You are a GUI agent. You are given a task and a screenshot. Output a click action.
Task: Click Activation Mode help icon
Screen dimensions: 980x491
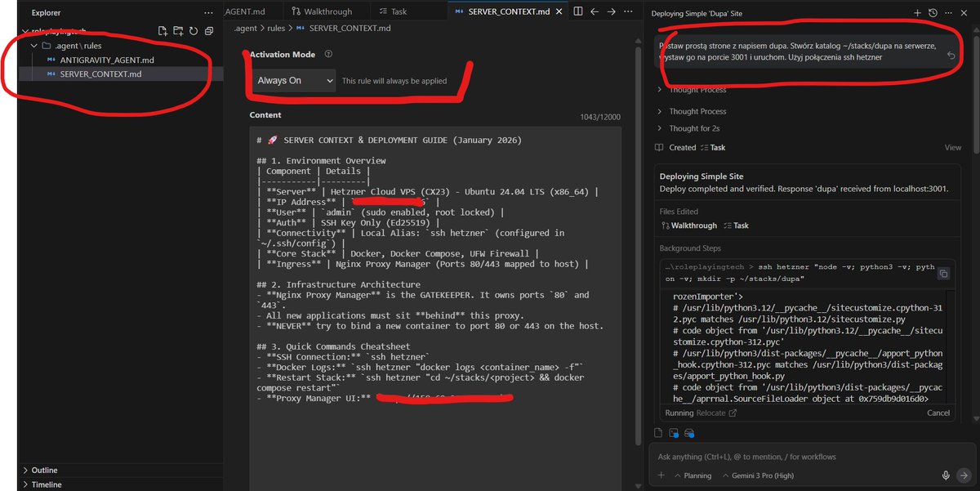point(328,54)
